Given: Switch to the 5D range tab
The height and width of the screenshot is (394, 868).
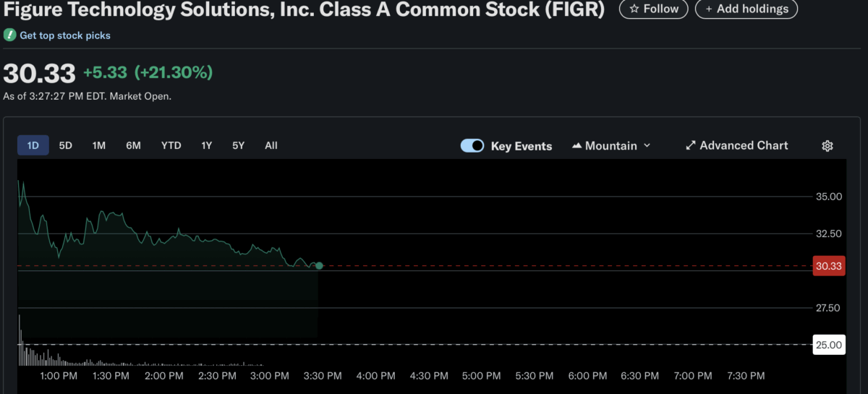Looking at the screenshot, I should pyautogui.click(x=66, y=145).
